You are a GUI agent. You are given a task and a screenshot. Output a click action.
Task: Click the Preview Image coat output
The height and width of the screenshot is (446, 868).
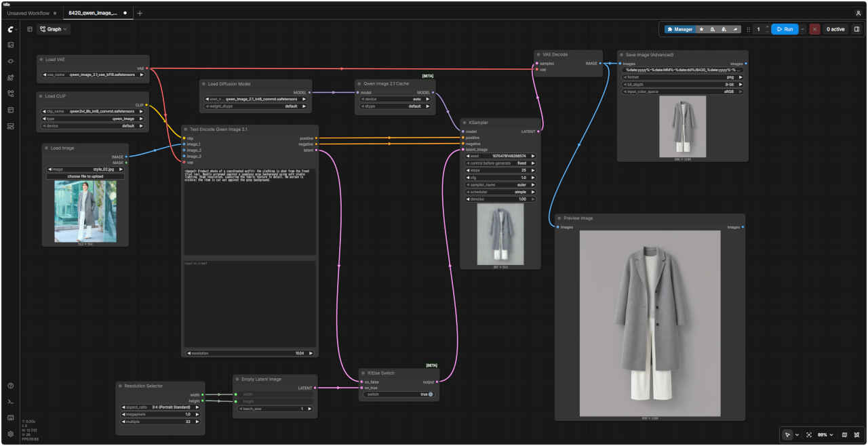(x=650, y=323)
